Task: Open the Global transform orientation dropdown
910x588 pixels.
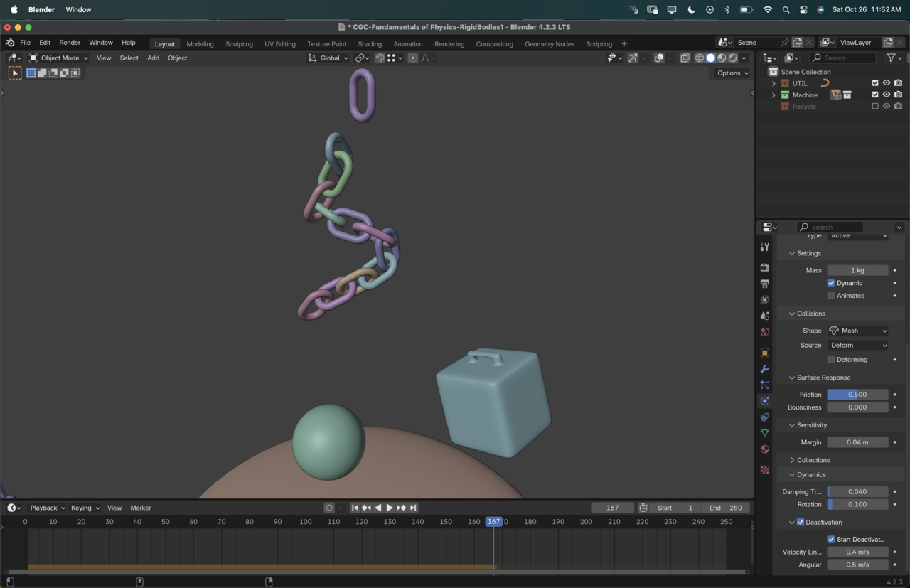Action: point(328,58)
